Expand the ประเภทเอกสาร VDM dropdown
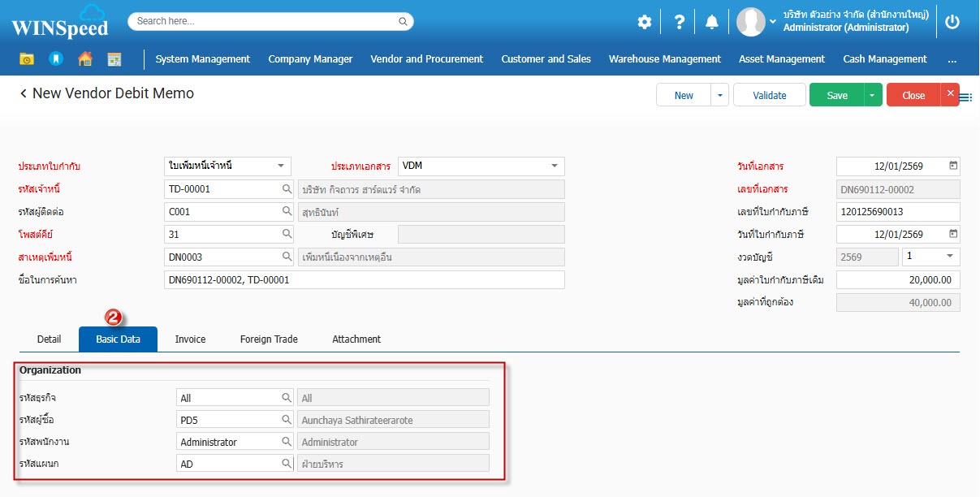This screenshot has width=980, height=497. pos(555,166)
